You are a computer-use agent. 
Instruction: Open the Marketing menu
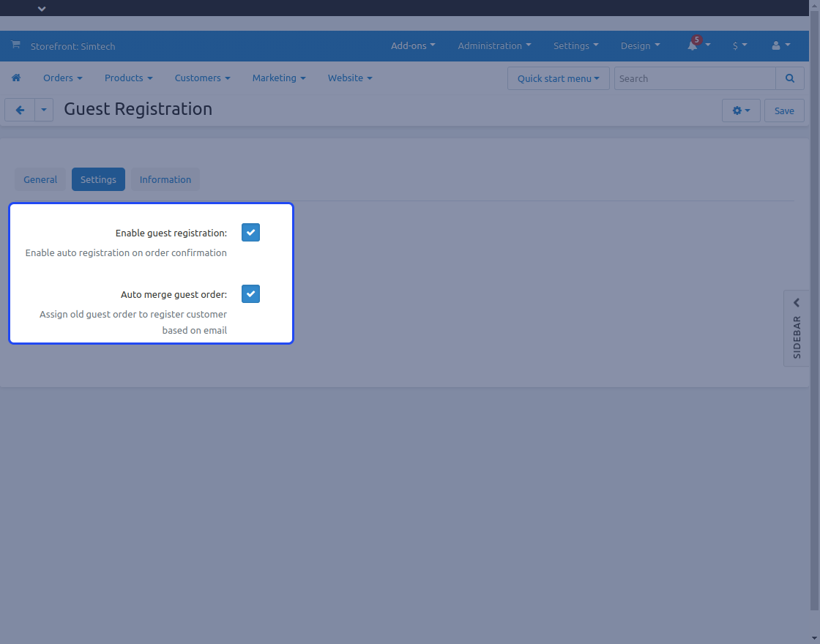point(279,78)
